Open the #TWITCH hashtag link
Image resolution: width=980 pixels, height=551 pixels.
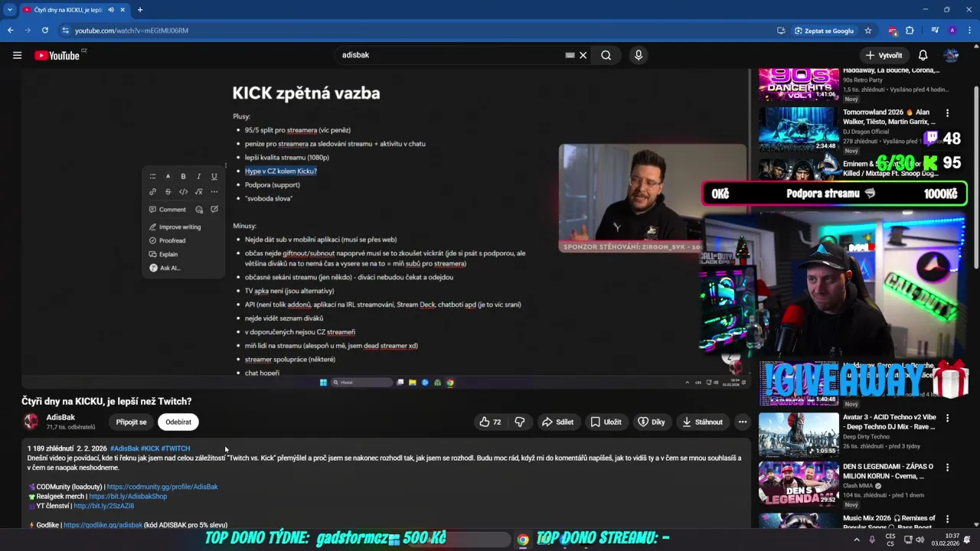(175, 448)
